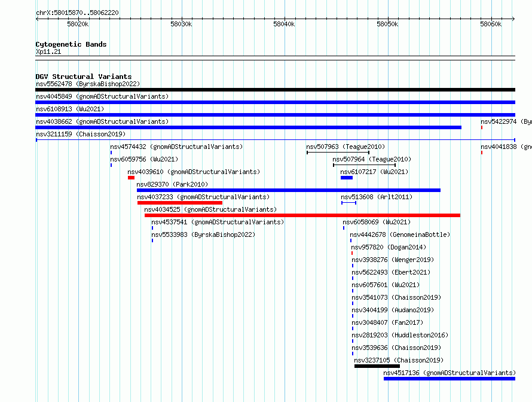Open nsv4034525 gnomAD variant label
The width and height of the screenshot is (532, 402).
(x=210, y=209)
